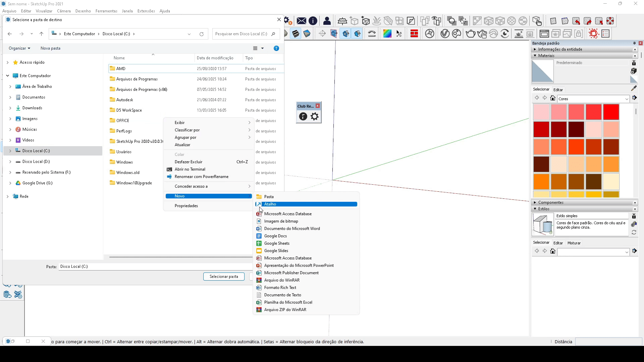Click the eyedropper sample paint icon
The width and height of the screenshot is (644, 362).
[634, 88]
